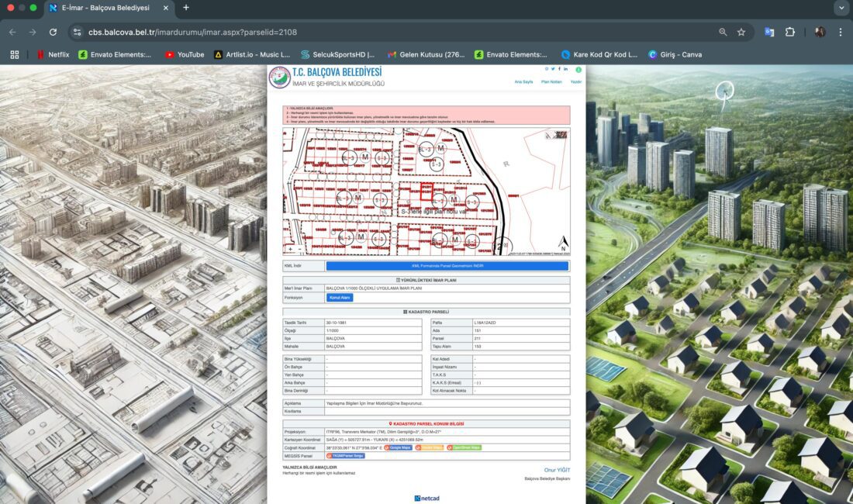Open the LinkedIn social icon in header
The width and height of the screenshot is (853, 504).
(x=565, y=69)
